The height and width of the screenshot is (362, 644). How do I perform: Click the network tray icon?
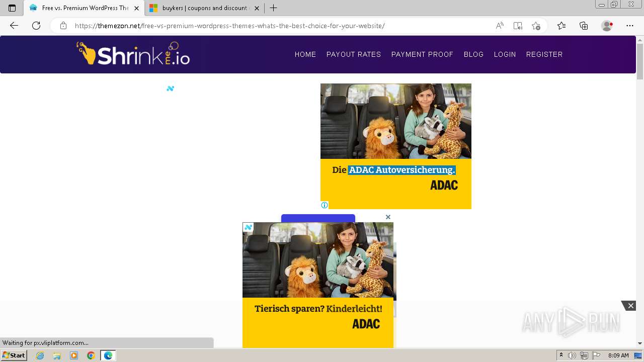click(x=584, y=355)
